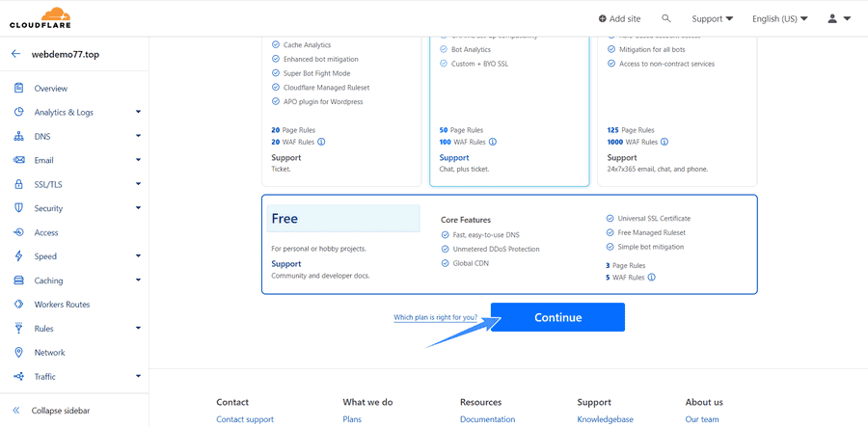Click the Caching drive icon

pyautogui.click(x=19, y=280)
